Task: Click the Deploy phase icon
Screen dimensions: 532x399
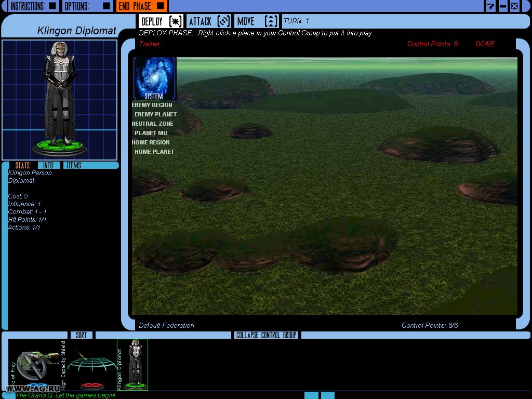Action: (x=175, y=21)
